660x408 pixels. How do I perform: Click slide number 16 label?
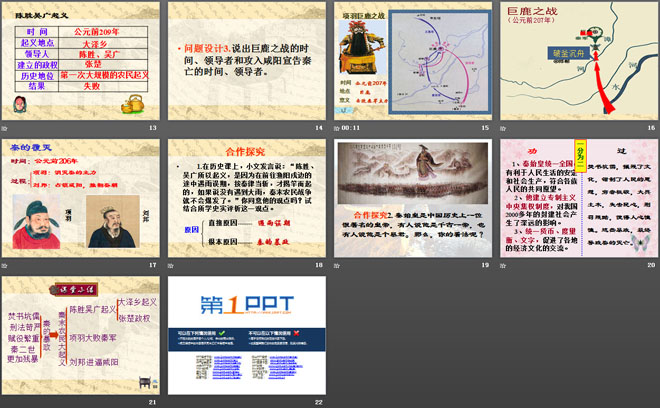point(651,128)
